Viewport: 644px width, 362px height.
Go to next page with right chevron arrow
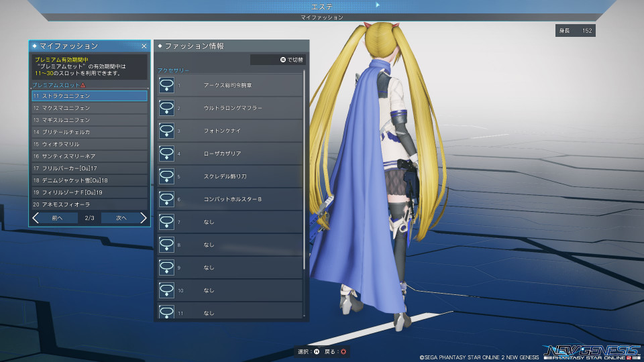[143, 218]
